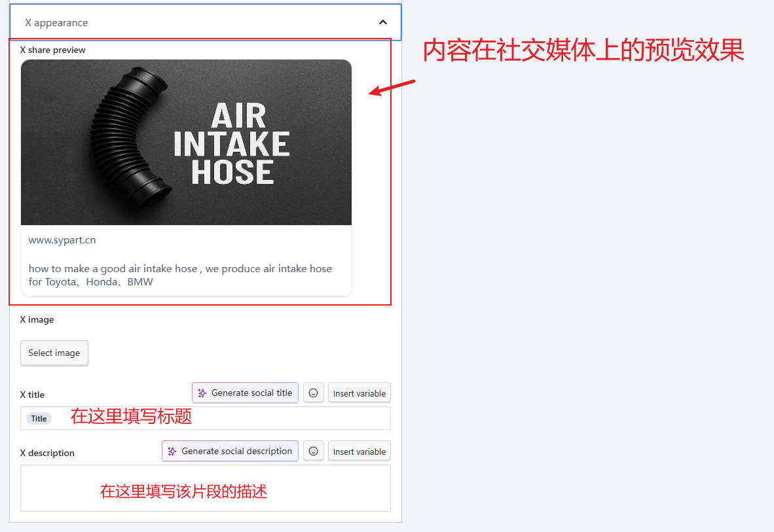Open Insert variable for the X description
Image resolution: width=774 pixels, height=532 pixels.
pos(359,451)
